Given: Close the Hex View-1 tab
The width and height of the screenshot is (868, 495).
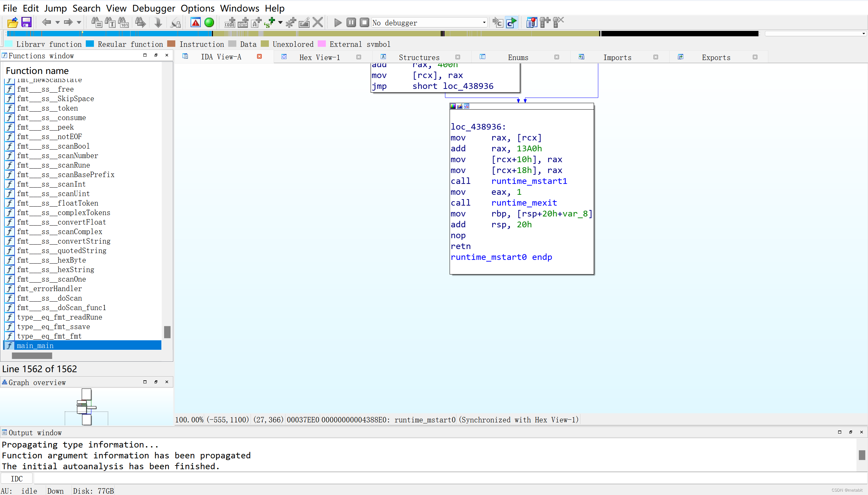Looking at the screenshot, I should point(358,57).
